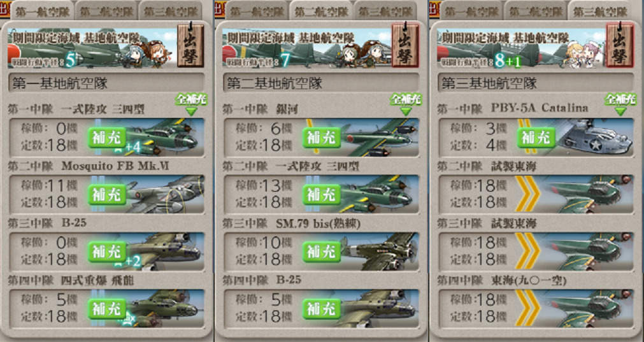Toggle 出撃 sortie sign on first air base
The height and width of the screenshot is (342, 644).
pos(190,45)
